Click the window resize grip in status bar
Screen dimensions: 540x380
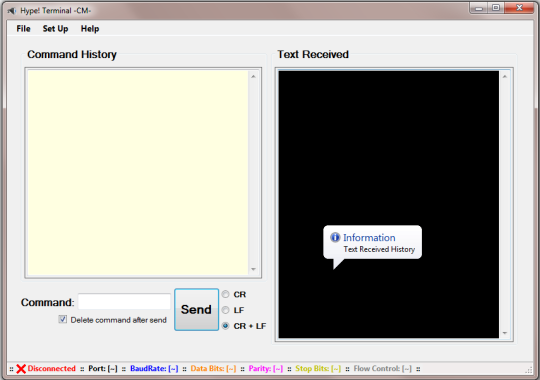click(x=529, y=370)
